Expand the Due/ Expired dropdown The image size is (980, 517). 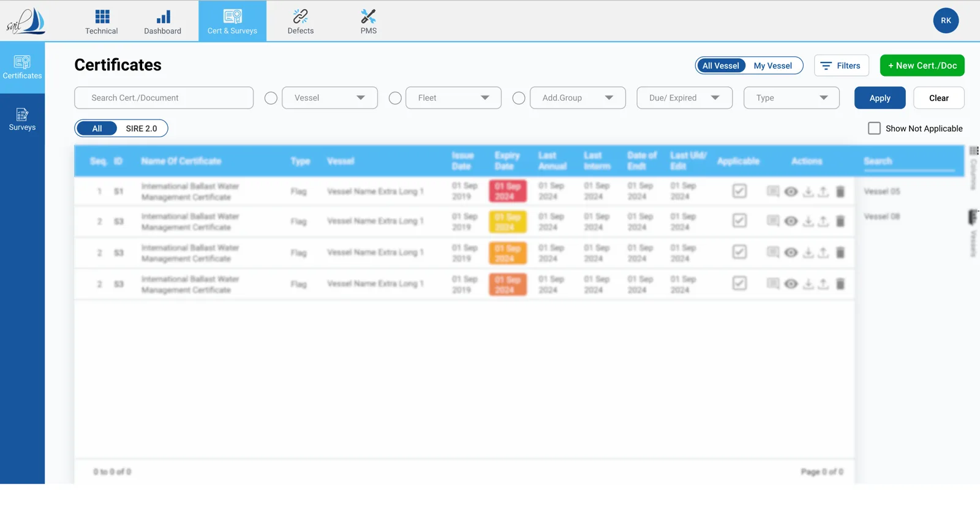[x=685, y=98]
